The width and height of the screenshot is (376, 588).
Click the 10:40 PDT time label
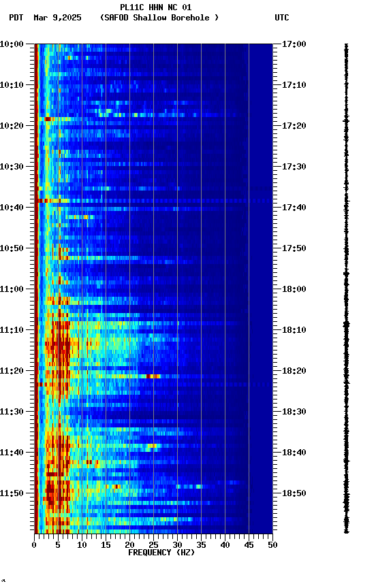(12, 208)
